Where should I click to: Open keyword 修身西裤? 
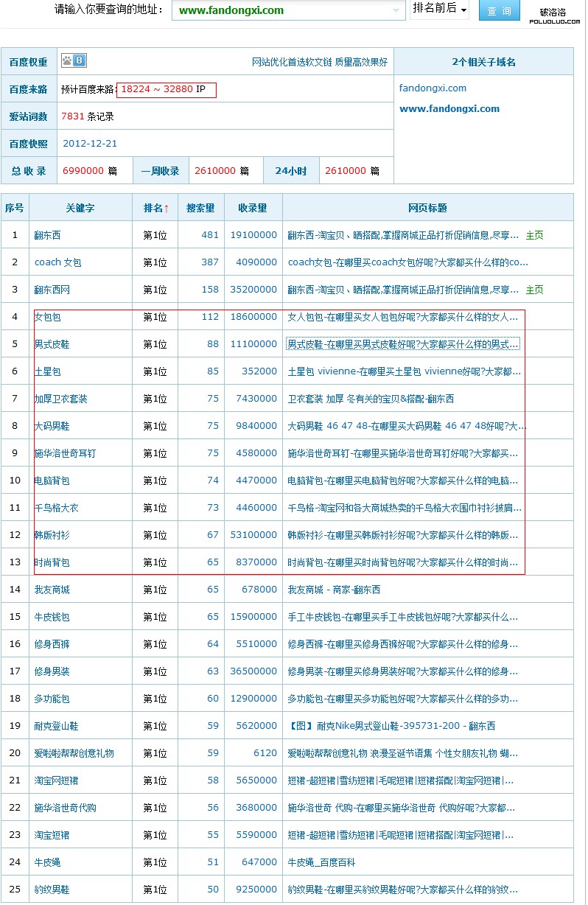[52, 644]
